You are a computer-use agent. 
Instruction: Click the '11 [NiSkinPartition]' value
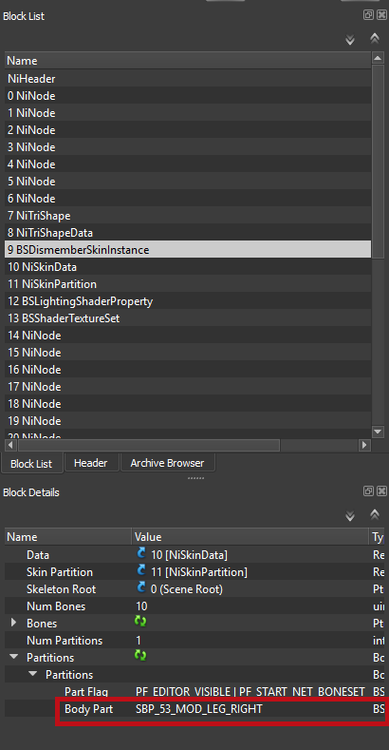[199, 572]
